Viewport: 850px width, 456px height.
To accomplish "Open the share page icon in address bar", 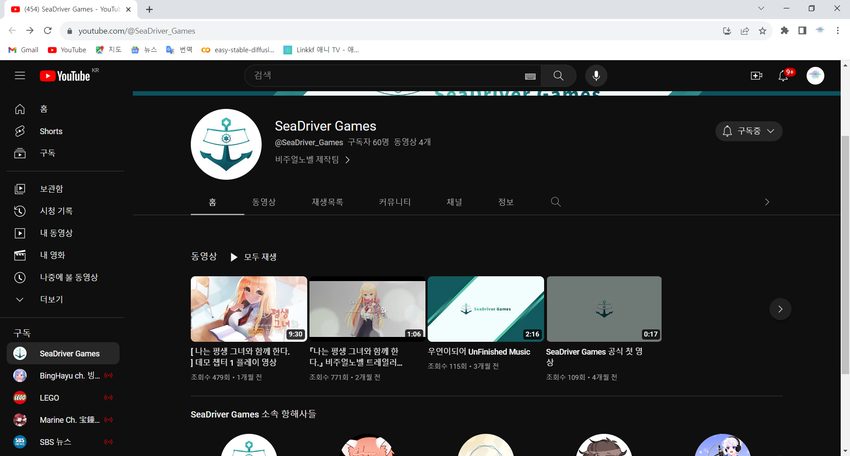I will pyautogui.click(x=745, y=31).
